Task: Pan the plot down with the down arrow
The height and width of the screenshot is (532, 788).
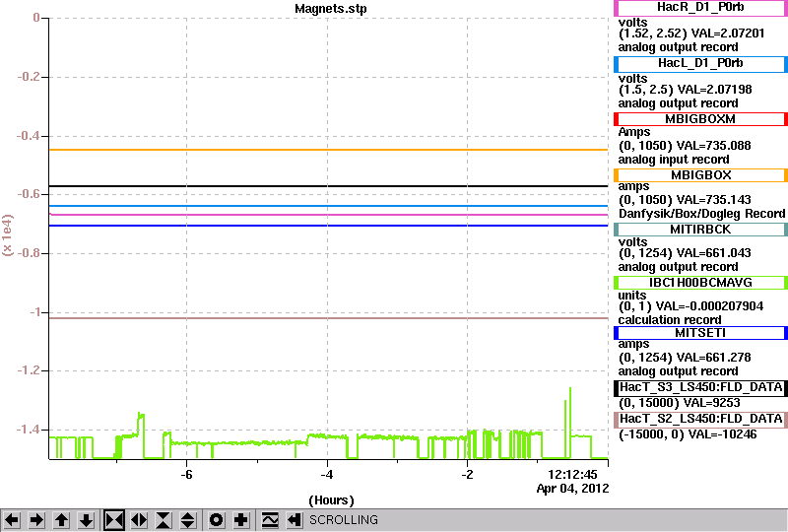Action: tap(86, 520)
